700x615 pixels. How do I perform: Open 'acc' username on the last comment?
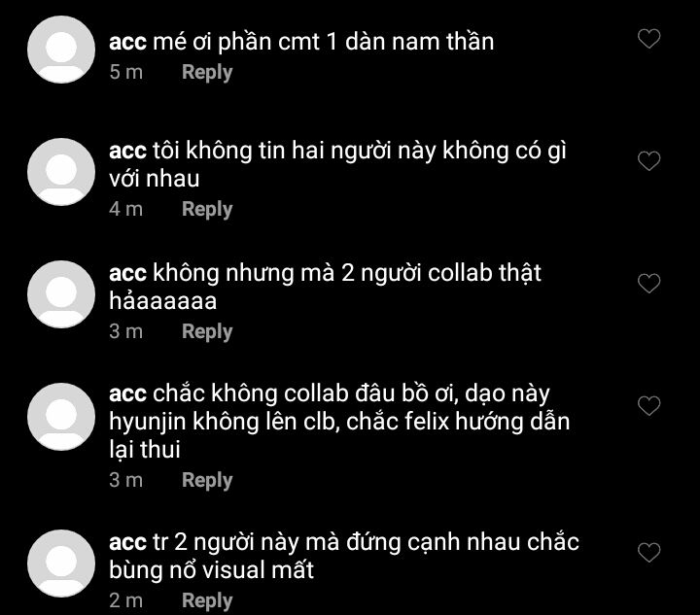tap(127, 543)
